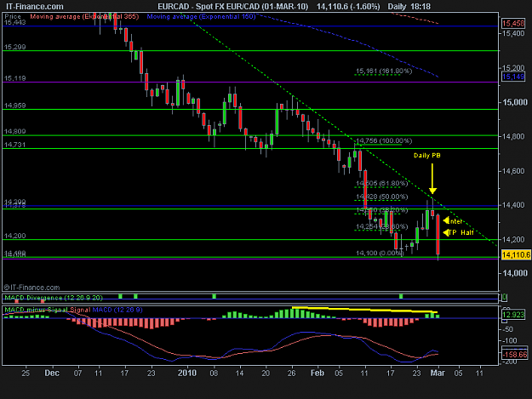Click the 14,110.6 (-1.60%) quote in header
532x399 pixels.
[x=348, y=7]
